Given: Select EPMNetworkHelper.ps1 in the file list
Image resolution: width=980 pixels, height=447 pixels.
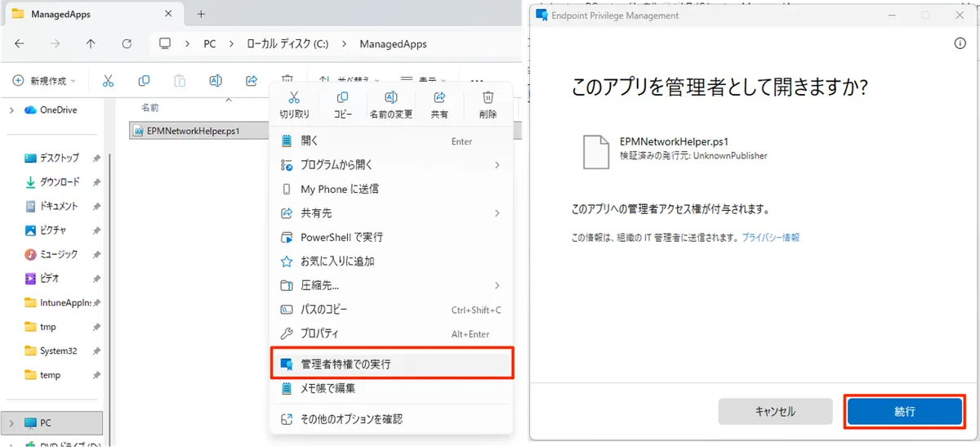Looking at the screenshot, I should coord(191,130).
